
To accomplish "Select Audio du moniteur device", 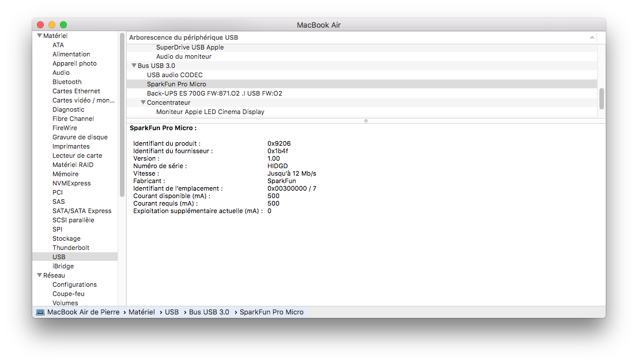I will (184, 56).
